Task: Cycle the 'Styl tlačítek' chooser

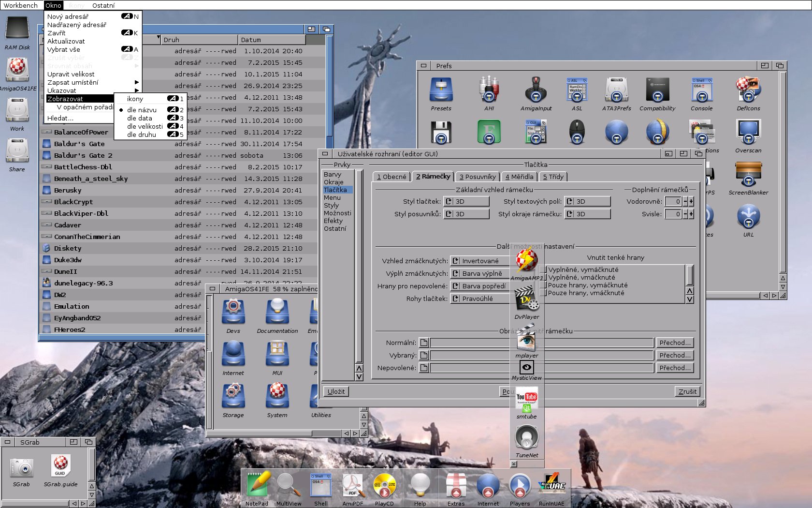Action: (x=466, y=201)
